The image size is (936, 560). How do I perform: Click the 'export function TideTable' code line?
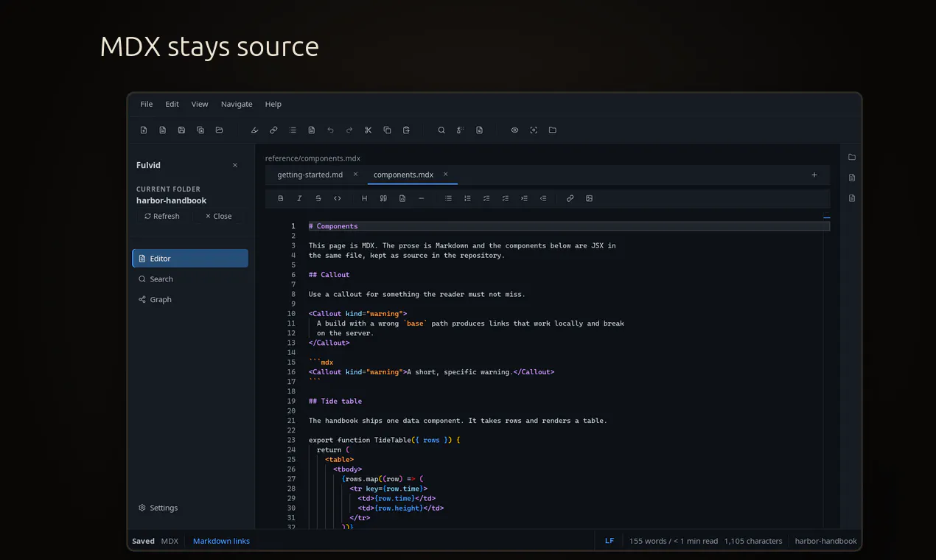(x=384, y=440)
